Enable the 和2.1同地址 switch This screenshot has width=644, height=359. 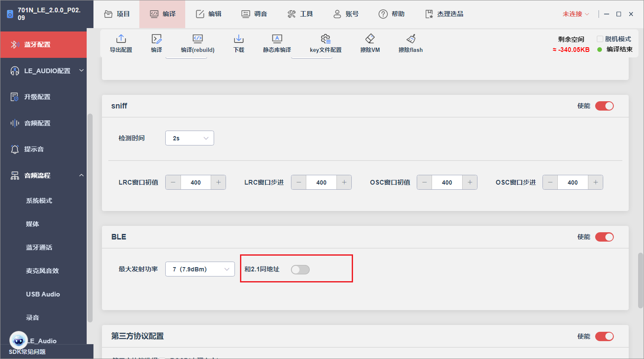pos(300,269)
